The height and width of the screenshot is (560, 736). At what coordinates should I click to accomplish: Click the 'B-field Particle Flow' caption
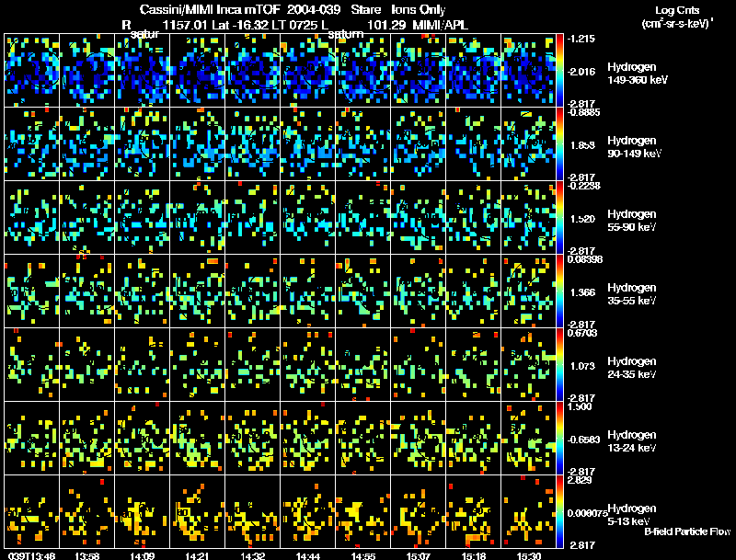coord(687,531)
